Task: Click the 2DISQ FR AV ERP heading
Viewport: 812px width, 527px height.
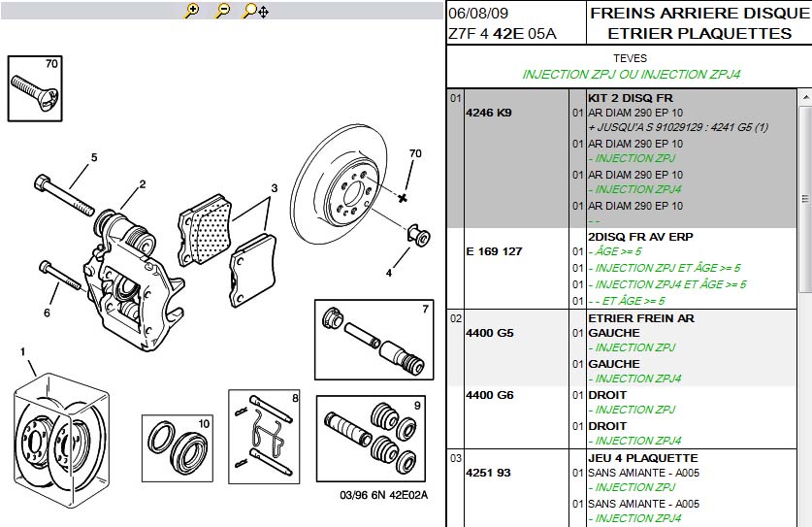Action: click(640, 237)
